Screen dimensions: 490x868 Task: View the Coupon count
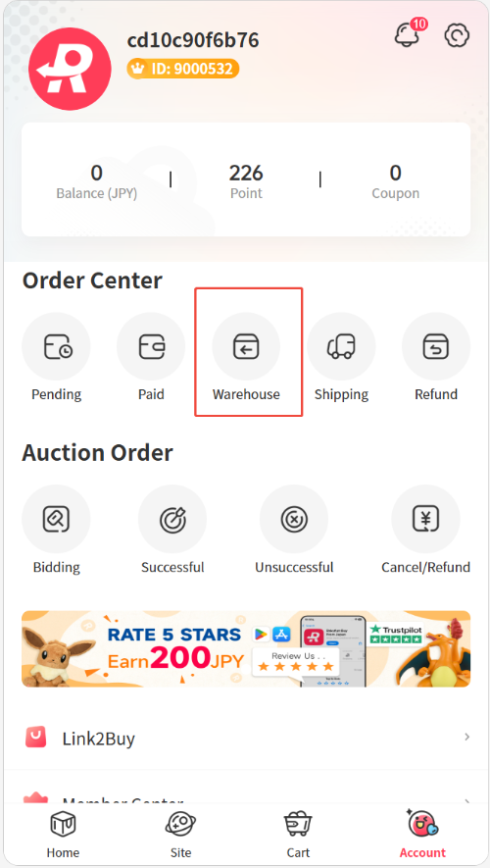coord(395,181)
